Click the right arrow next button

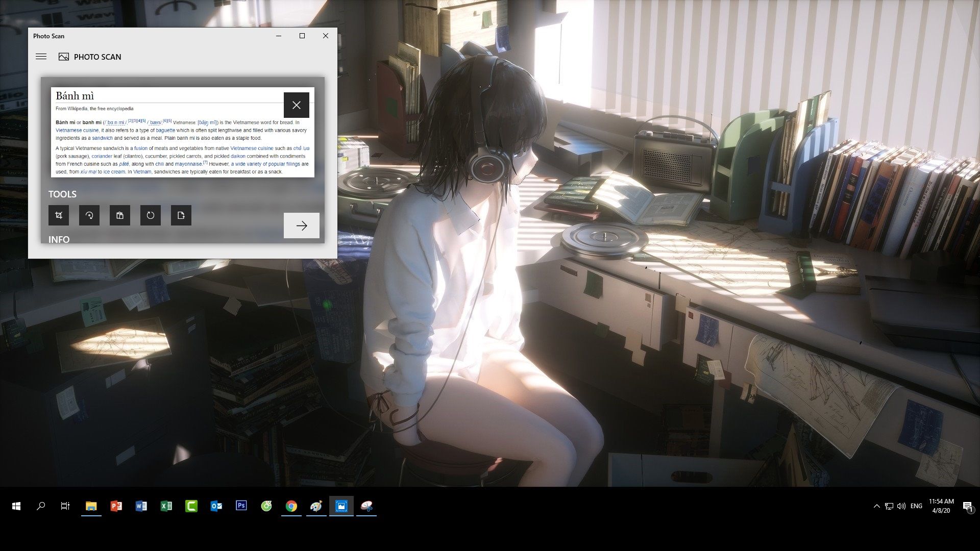click(302, 226)
